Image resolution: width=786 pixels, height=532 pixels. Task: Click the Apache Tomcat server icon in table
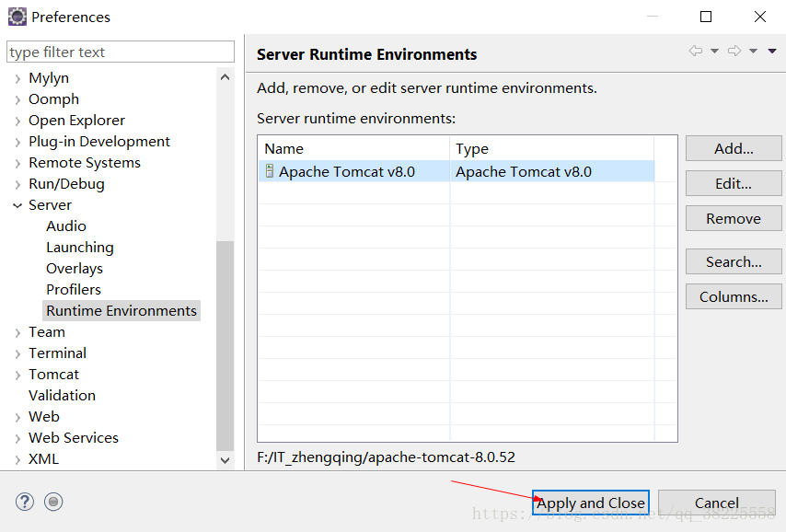(x=270, y=171)
